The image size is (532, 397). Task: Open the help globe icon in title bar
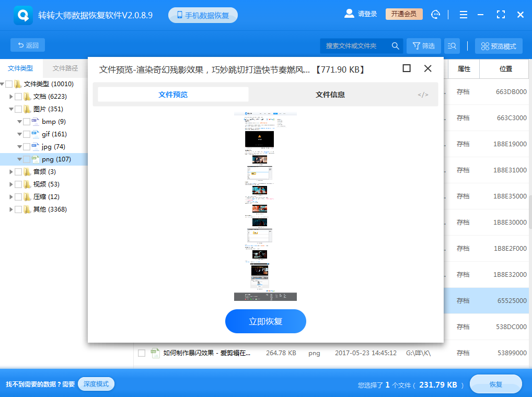point(435,14)
